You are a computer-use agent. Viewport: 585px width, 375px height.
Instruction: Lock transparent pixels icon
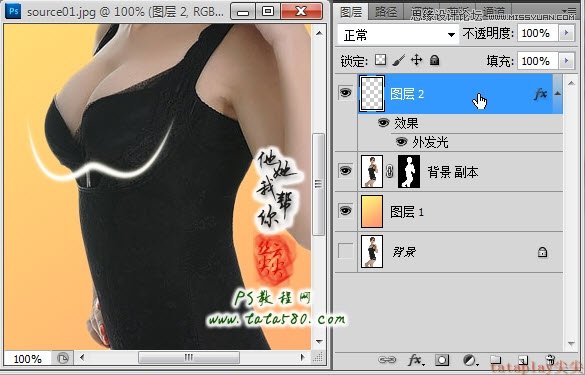pyautogui.click(x=380, y=60)
